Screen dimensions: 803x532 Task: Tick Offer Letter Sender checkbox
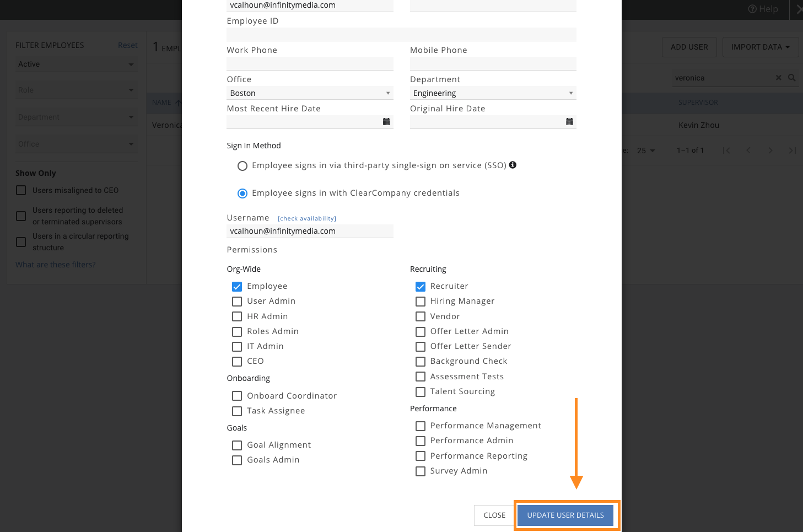click(x=421, y=347)
